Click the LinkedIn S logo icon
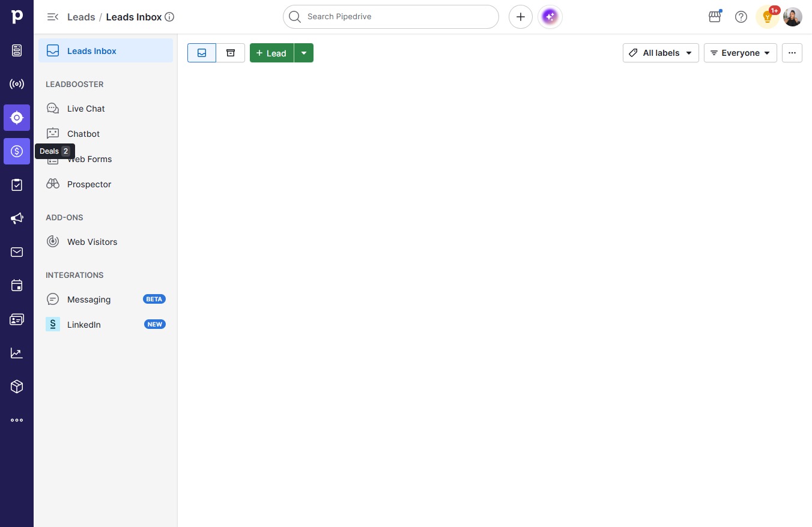 (x=53, y=325)
